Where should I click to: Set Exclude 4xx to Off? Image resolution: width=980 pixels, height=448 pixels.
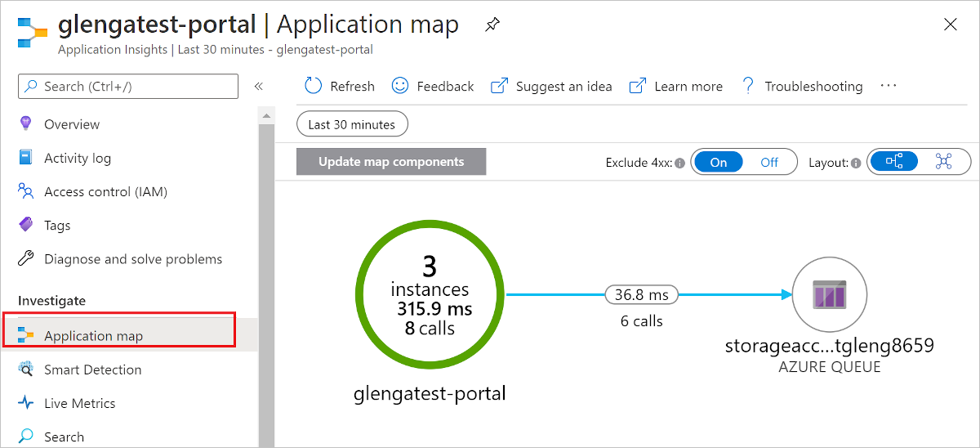[x=769, y=162]
